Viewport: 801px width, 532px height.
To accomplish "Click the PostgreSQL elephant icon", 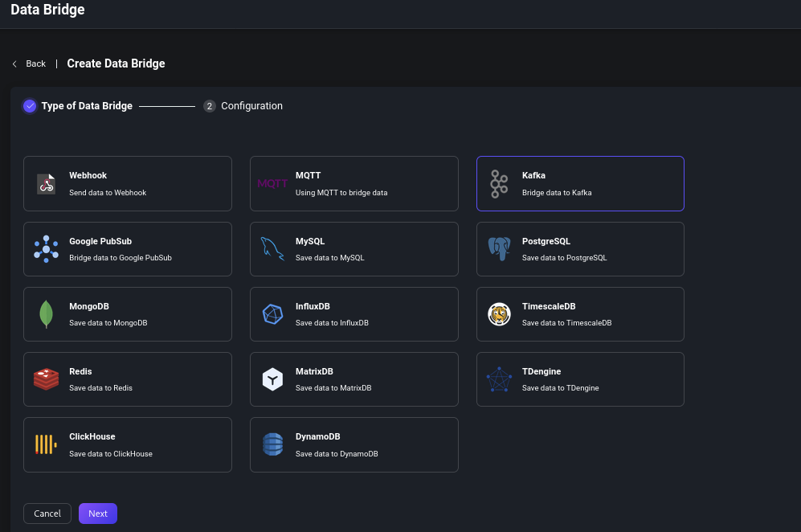I will click(x=499, y=249).
